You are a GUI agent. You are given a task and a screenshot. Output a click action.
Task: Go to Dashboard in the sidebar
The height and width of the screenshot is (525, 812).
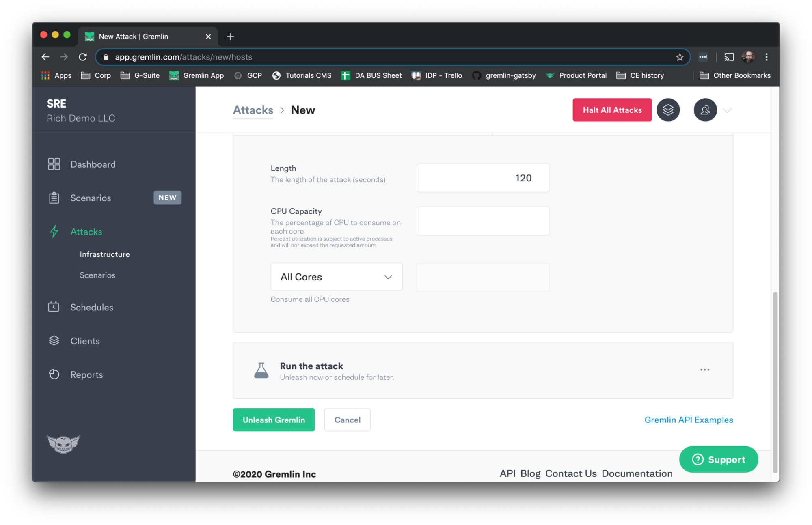[x=93, y=164]
